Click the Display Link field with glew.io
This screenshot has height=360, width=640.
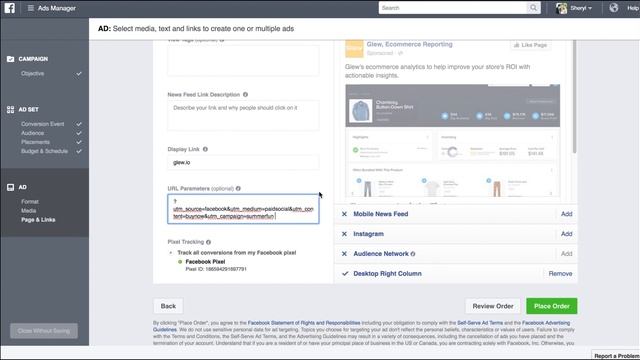point(243,162)
